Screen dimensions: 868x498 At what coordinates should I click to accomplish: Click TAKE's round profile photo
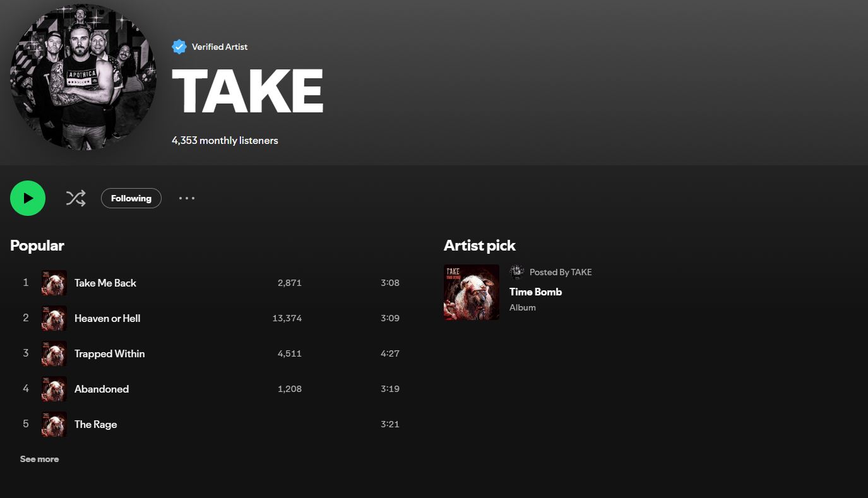point(83,77)
